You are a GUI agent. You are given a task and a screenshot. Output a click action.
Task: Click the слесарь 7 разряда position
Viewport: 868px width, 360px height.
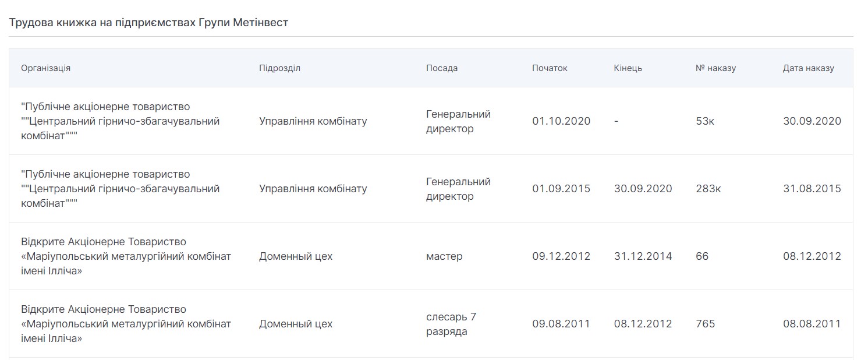[x=451, y=324]
